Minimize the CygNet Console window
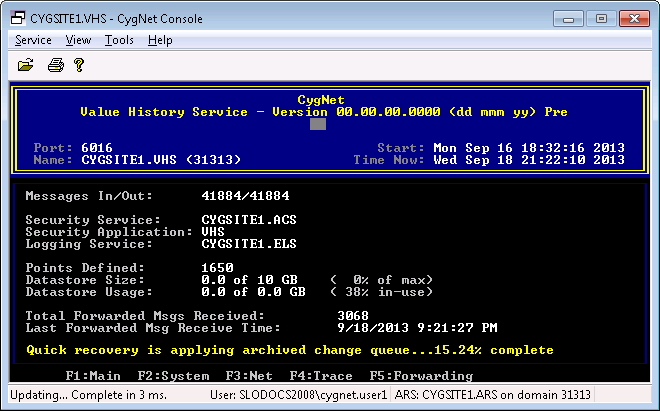 tap(569, 19)
